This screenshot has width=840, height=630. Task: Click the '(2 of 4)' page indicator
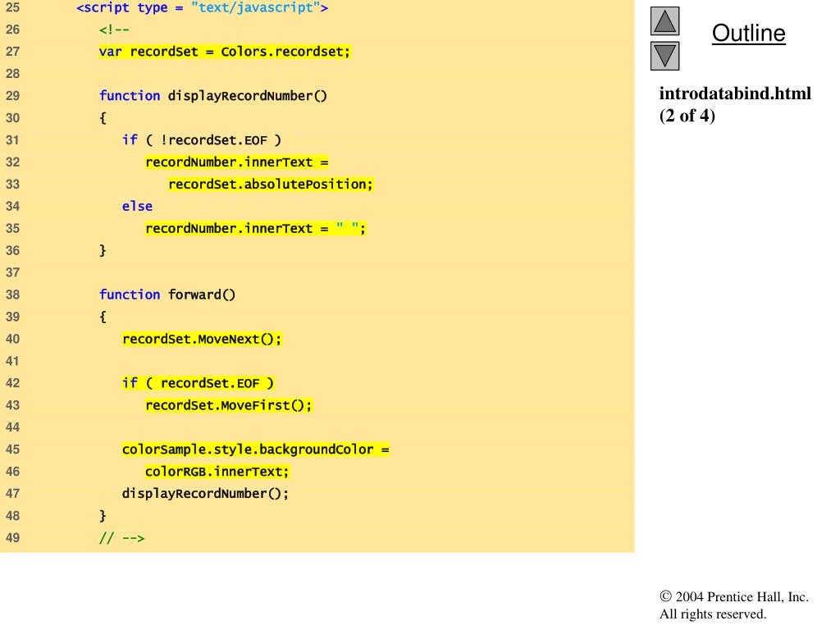click(x=687, y=116)
